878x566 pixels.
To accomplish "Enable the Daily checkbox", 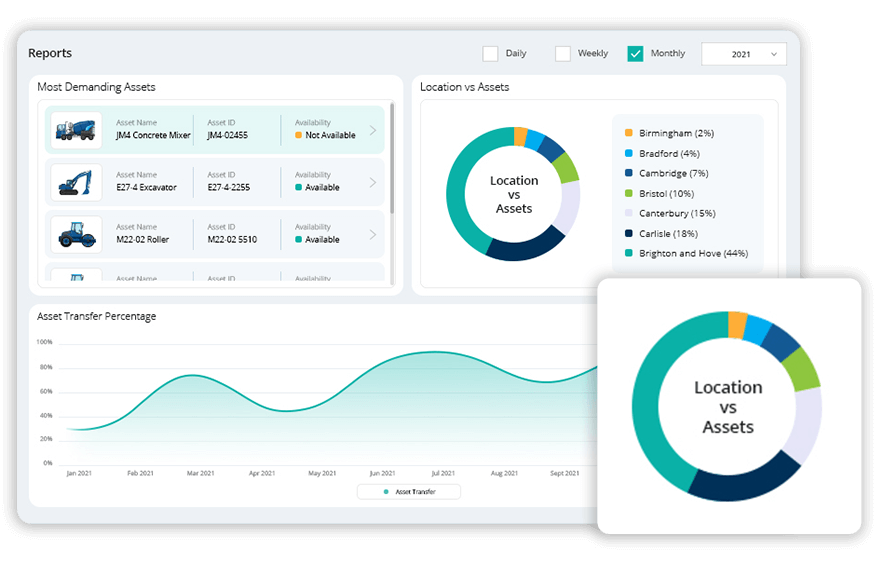I will [490, 54].
